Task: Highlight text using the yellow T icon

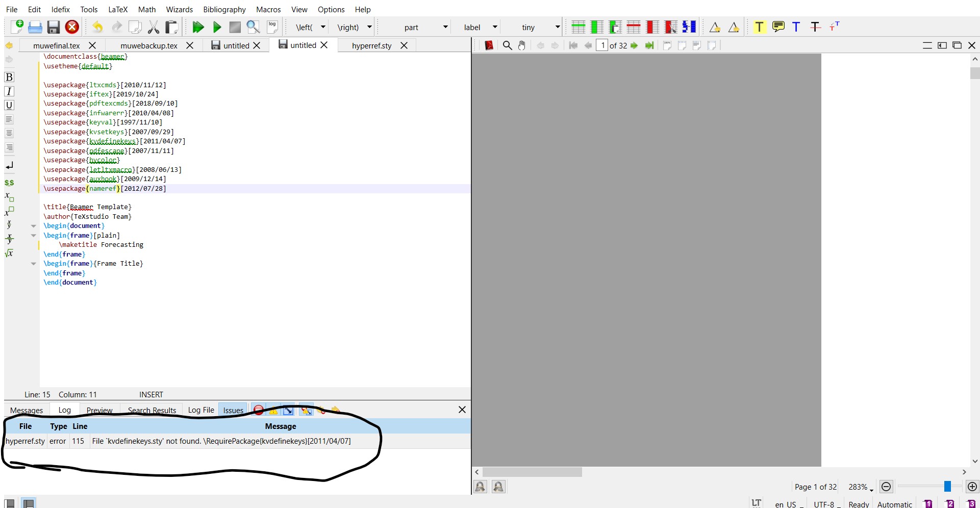Action: (759, 27)
